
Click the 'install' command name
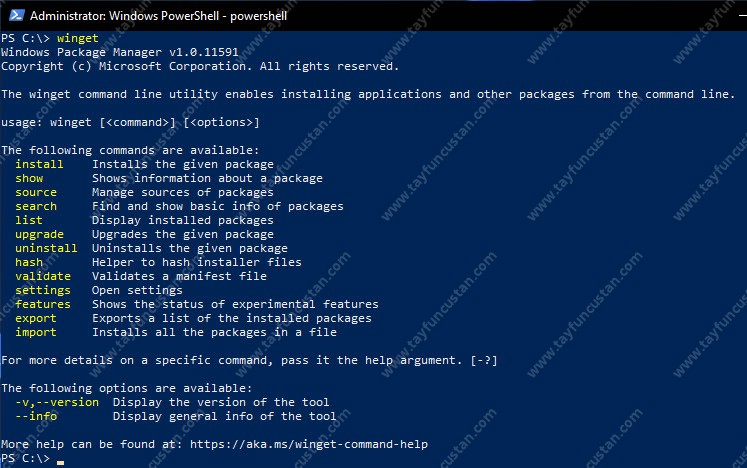(39, 164)
